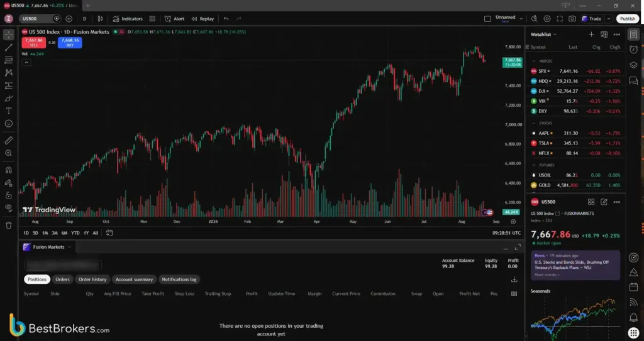Choose the pattern drawing tool

click(9, 73)
